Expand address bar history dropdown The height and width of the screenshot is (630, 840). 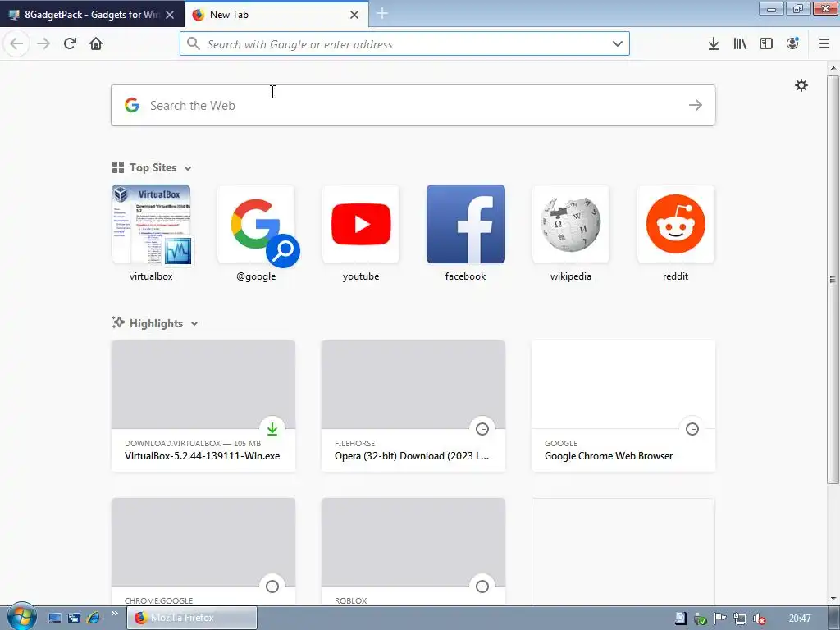(x=617, y=43)
